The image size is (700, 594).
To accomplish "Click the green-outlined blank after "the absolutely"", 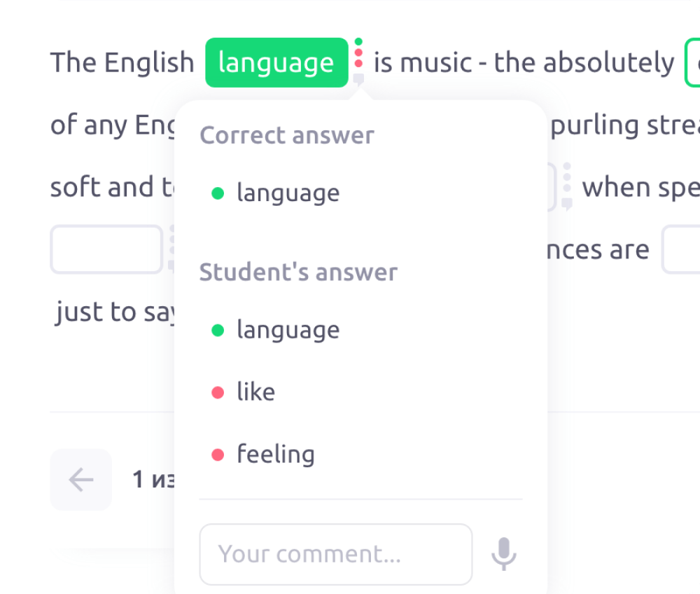I will 692,63.
